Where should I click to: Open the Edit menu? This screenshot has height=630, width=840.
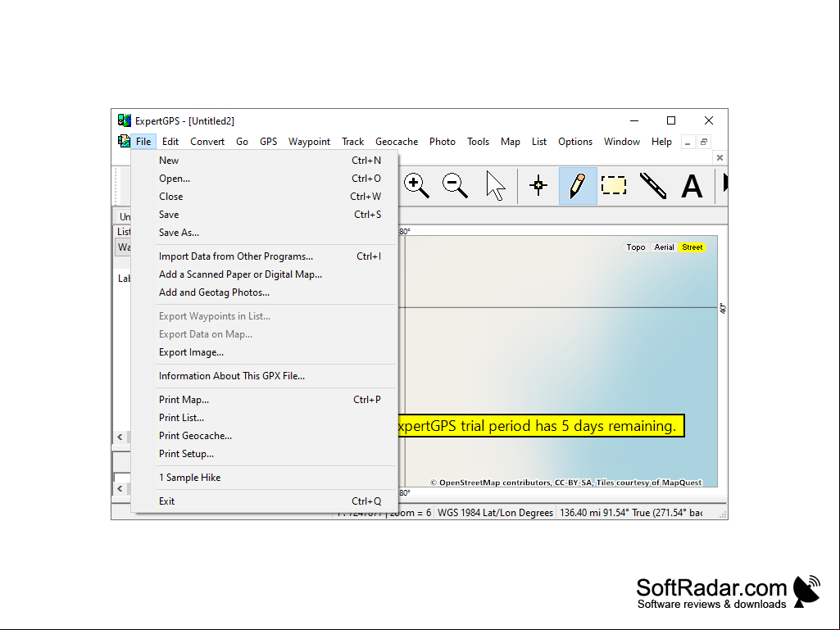[x=170, y=142]
